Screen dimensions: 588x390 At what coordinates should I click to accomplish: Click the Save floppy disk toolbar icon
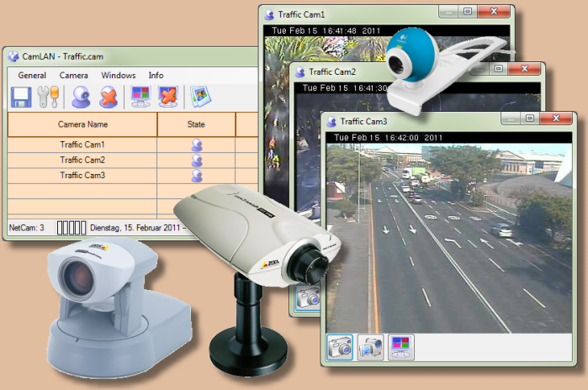pos(21,97)
